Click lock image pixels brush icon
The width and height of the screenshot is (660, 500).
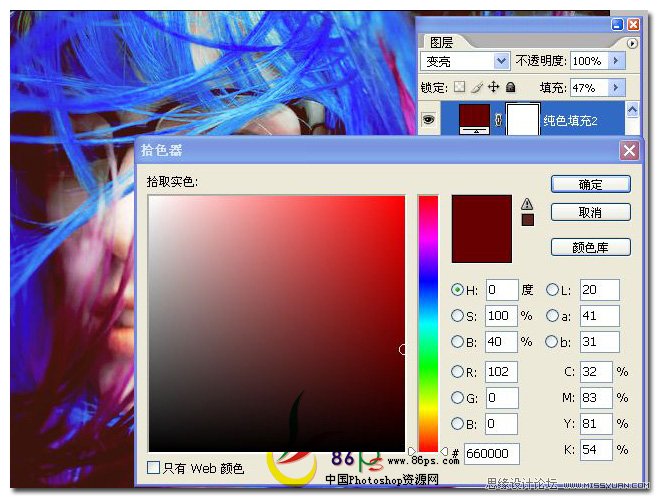coord(477,87)
